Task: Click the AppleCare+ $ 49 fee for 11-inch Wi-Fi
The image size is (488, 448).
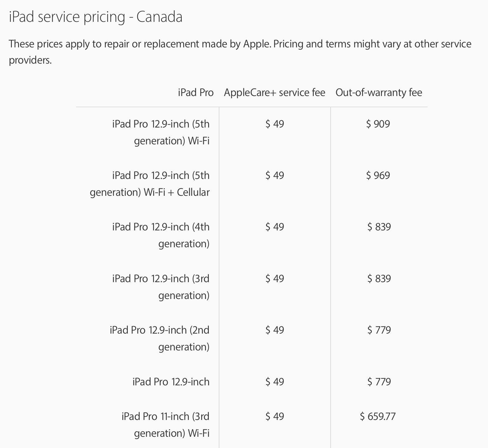Action: point(275,417)
